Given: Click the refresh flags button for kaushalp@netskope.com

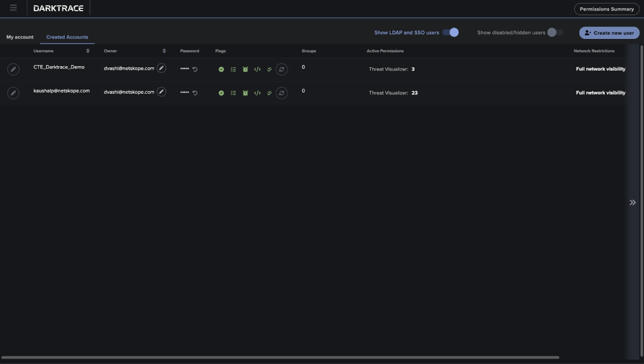Looking at the screenshot, I should coord(282,93).
